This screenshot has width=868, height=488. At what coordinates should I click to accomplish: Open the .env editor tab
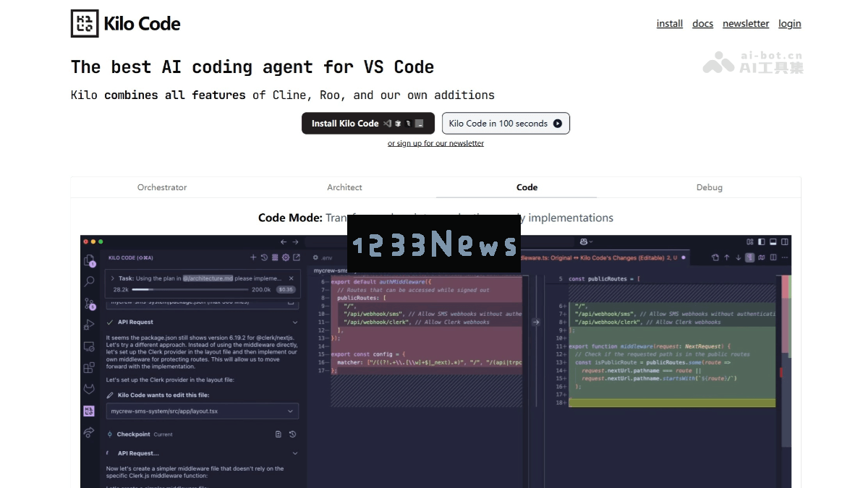coord(323,257)
